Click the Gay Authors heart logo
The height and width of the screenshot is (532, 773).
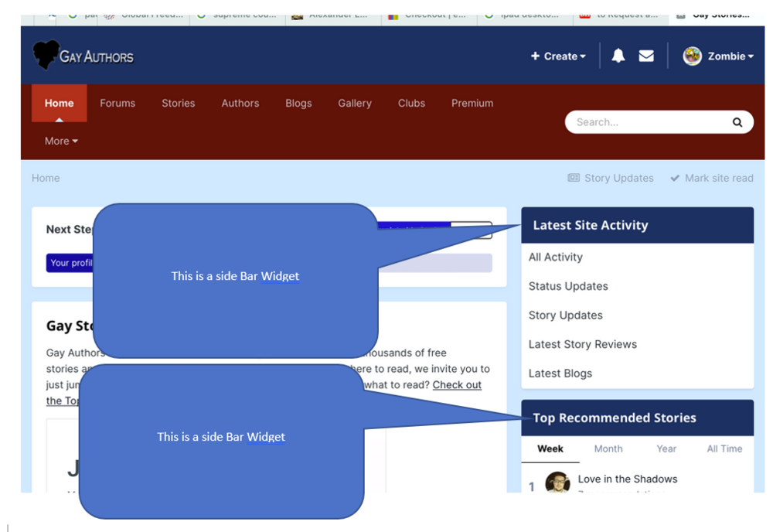(x=46, y=55)
